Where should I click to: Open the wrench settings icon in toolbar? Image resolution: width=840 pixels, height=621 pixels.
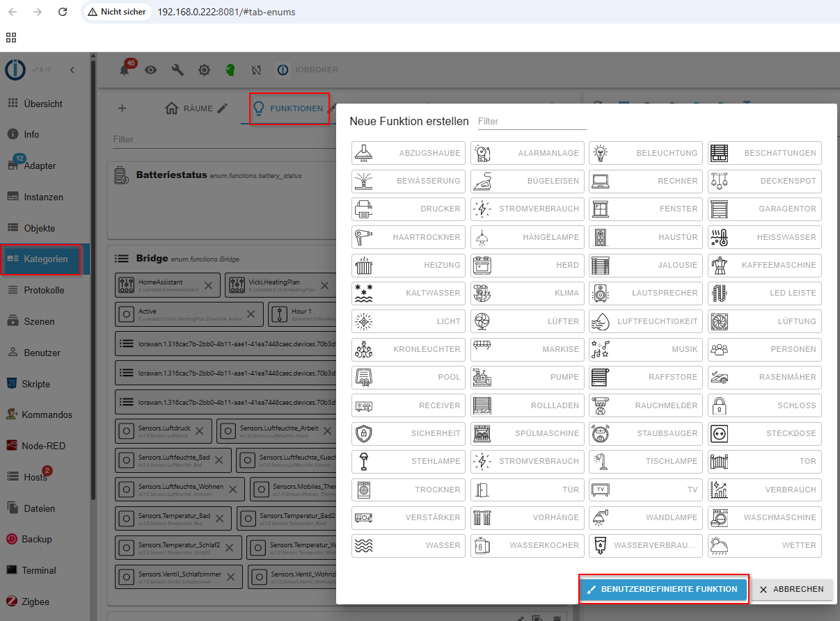click(x=177, y=70)
